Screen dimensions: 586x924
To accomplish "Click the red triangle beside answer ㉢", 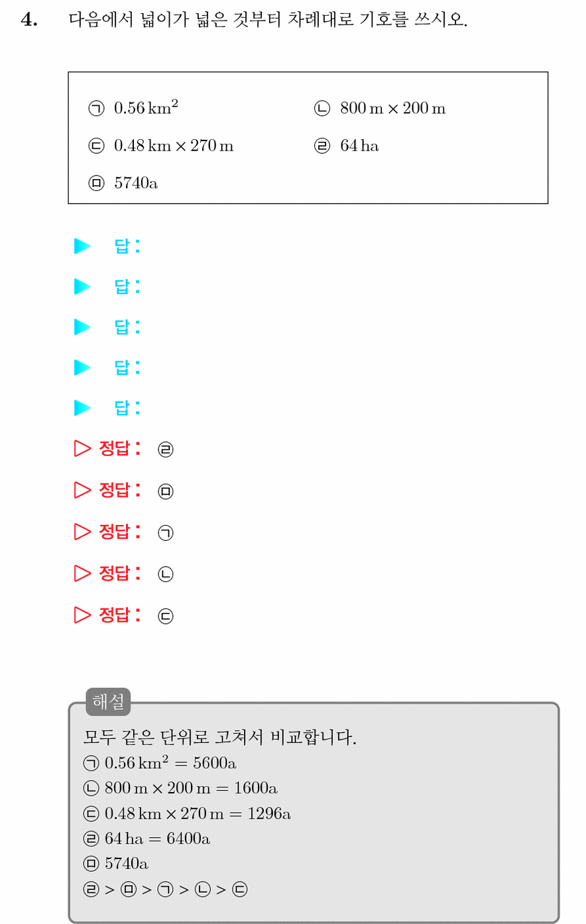I will coord(82,615).
